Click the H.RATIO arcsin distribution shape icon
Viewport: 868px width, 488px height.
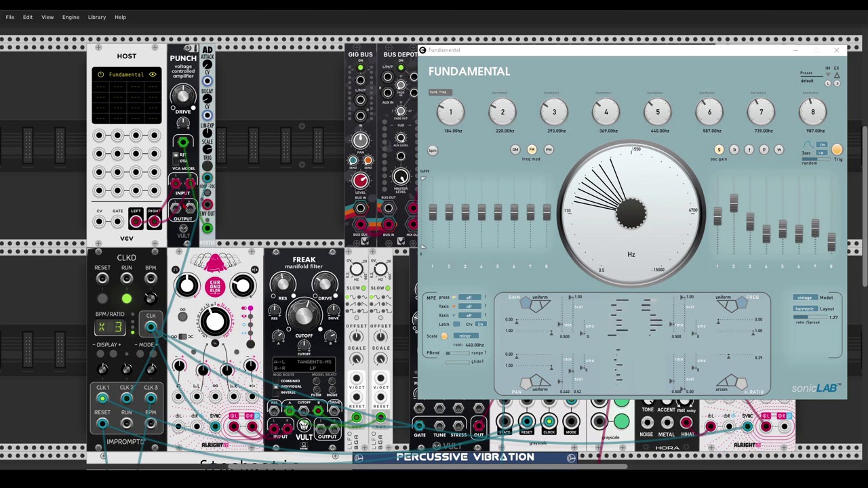click(x=732, y=382)
